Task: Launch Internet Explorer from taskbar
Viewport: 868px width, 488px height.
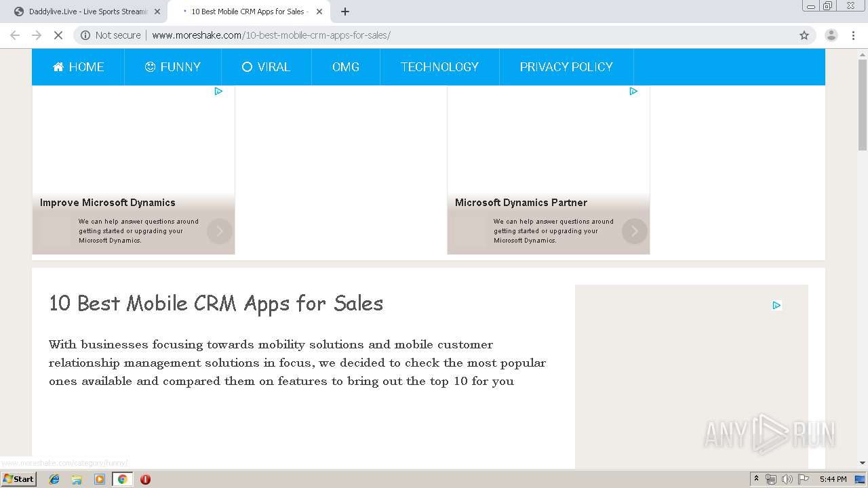Action: (54, 479)
